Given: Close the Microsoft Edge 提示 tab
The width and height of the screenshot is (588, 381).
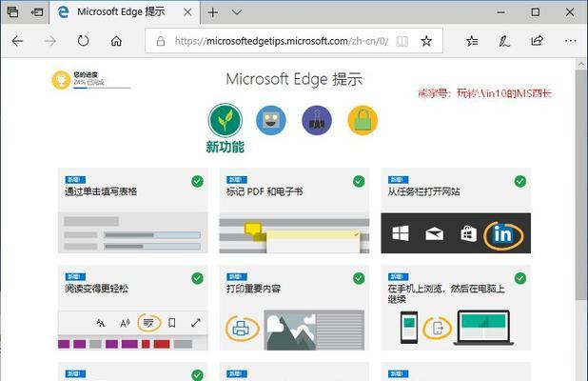Looking at the screenshot, I should click(x=187, y=12).
